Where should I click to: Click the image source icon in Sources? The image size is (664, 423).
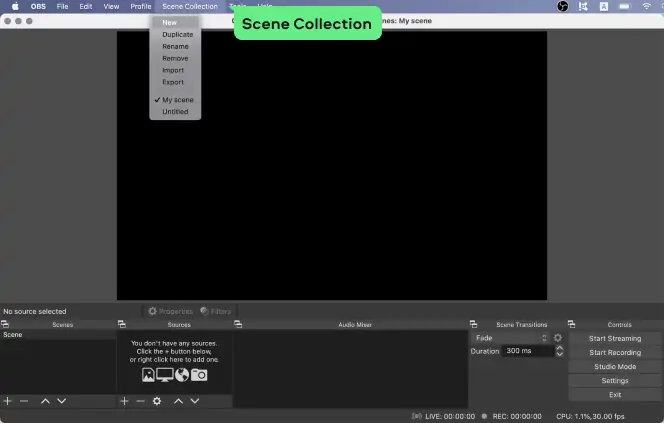click(x=148, y=375)
